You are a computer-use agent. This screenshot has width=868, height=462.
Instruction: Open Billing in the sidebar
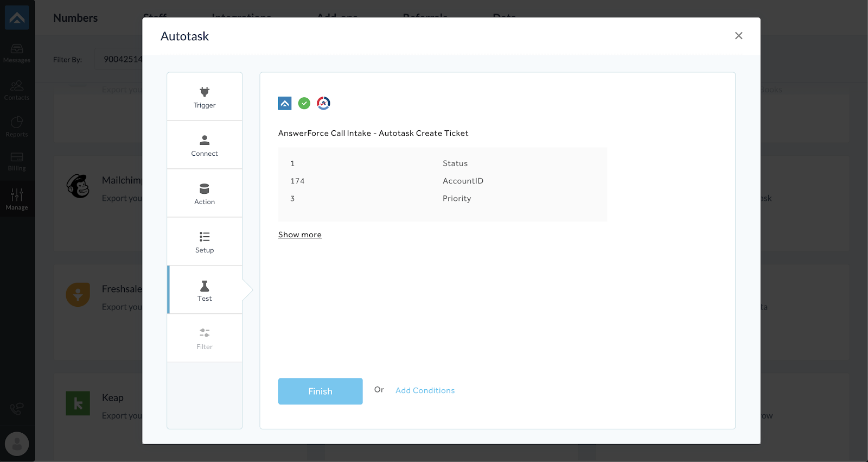tap(17, 162)
